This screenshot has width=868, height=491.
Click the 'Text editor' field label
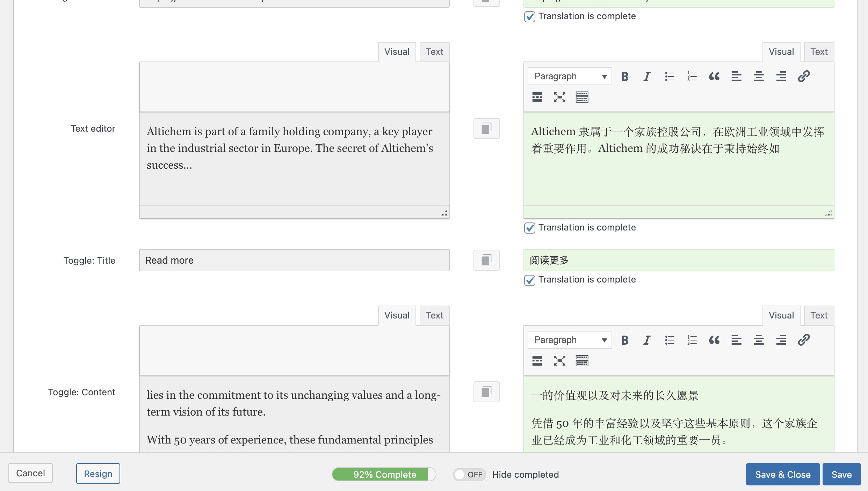(93, 129)
